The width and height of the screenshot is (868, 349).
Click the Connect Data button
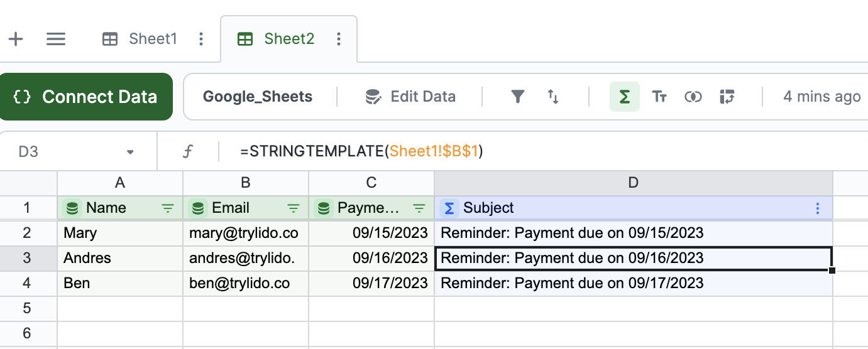(x=85, y=97)
